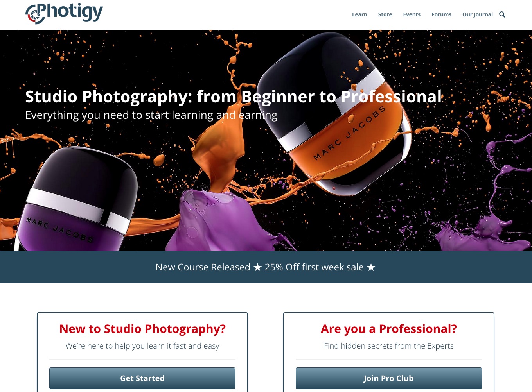Click the Join Pro Club button
The width and height of the screenshot is (532, 392).
389,378
